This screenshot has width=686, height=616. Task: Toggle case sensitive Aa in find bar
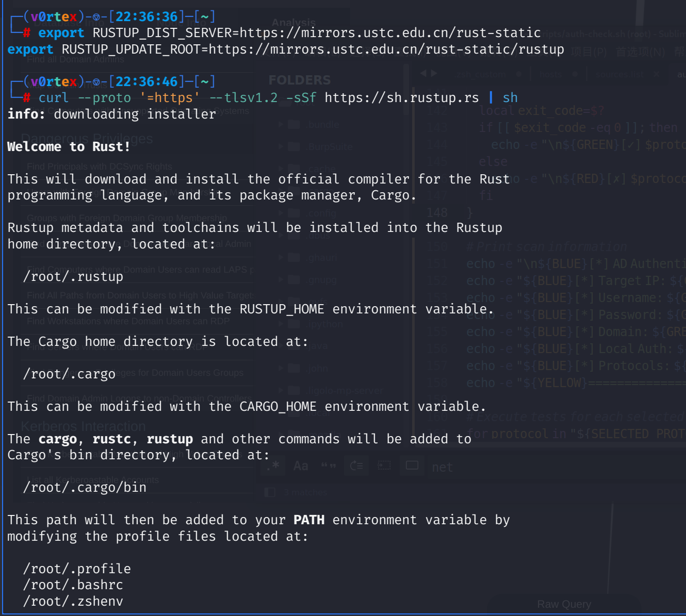click(301, 466)
